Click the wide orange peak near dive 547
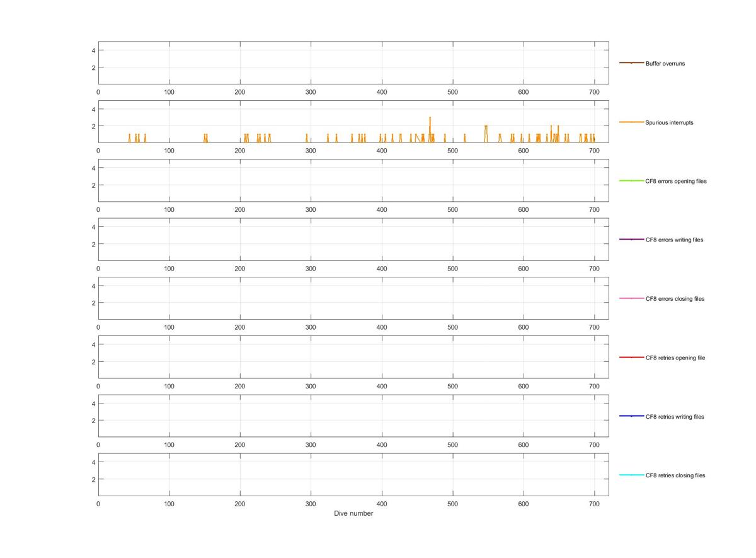 486,133
